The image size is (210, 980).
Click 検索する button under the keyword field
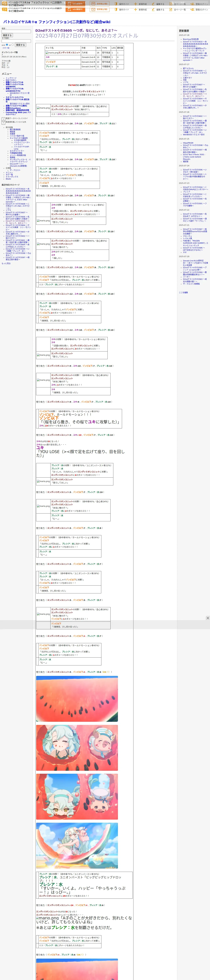click(x=7, y=35)
